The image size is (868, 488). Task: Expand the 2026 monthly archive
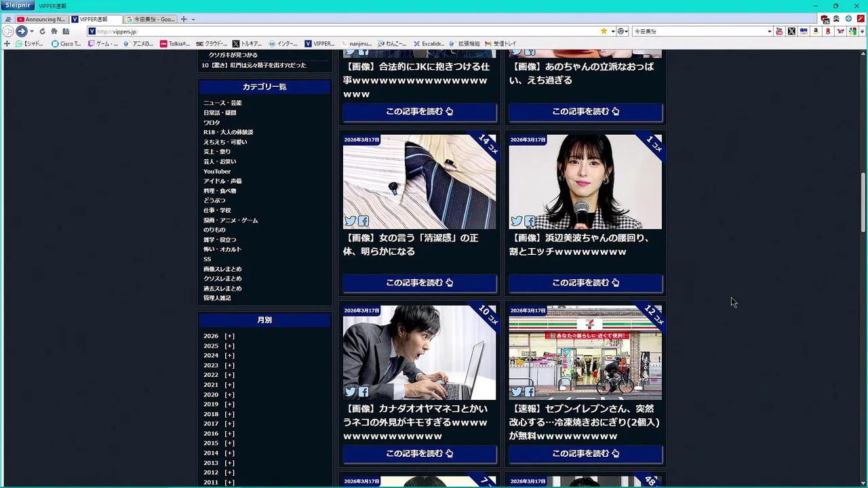(230, 336)
